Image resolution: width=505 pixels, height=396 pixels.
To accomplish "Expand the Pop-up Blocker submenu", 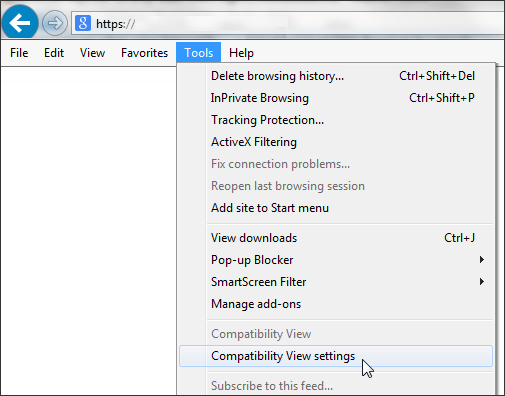I will pos(336,260).
